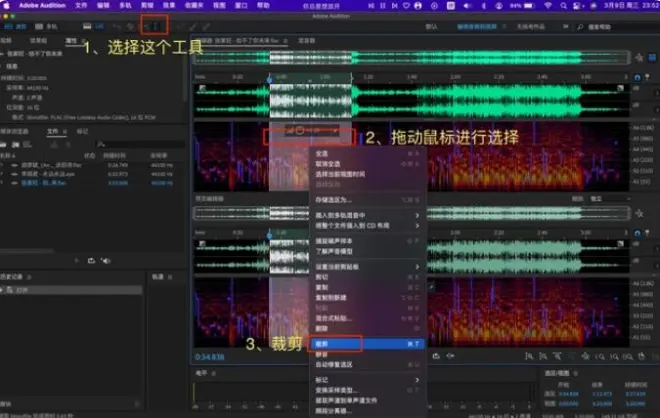Choose 裁剪 (Crop) from context menu
Viewport: 660px width, 418px height.
pos(322,343)
